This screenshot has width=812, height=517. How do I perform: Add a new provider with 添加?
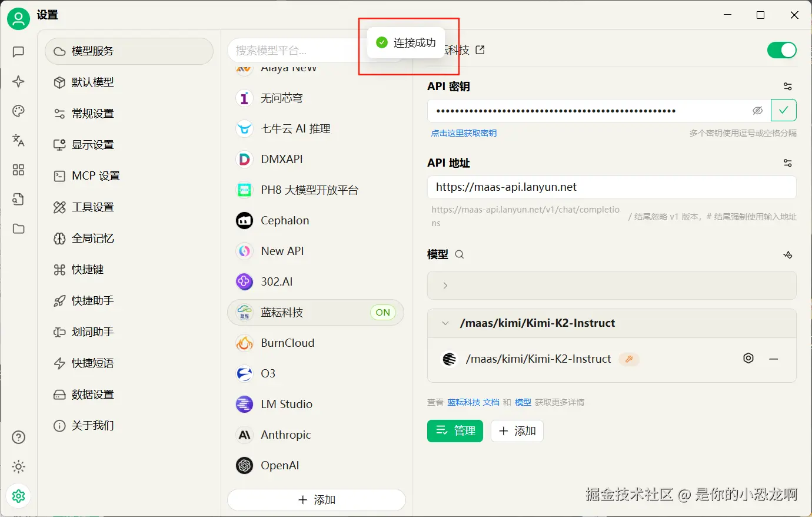pos(317,500)
